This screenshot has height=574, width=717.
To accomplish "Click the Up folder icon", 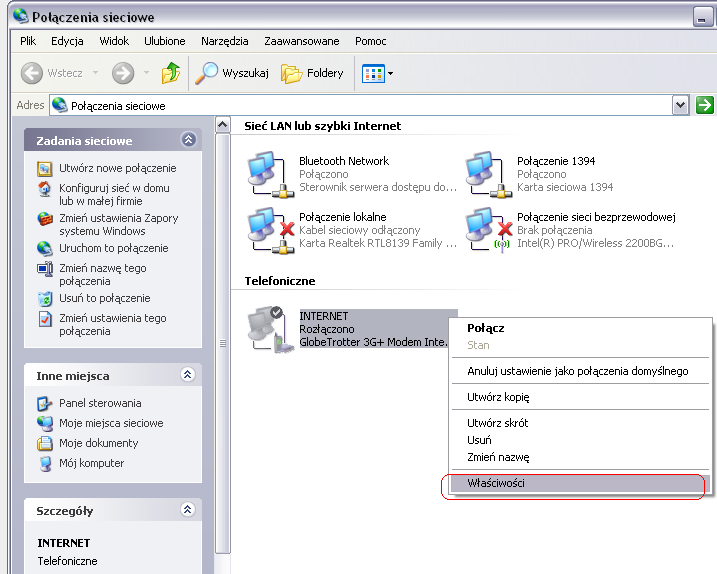I will click(171, 73).
